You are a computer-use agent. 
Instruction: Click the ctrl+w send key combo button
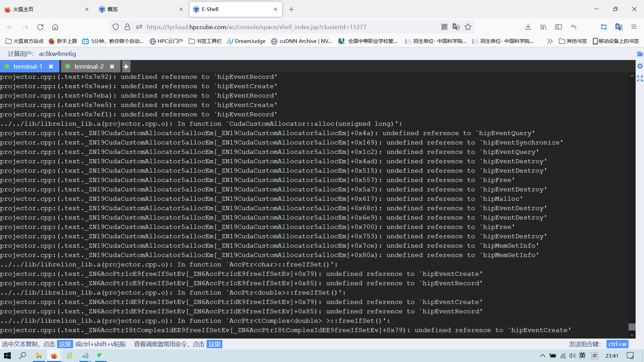[x=618, y=344]
